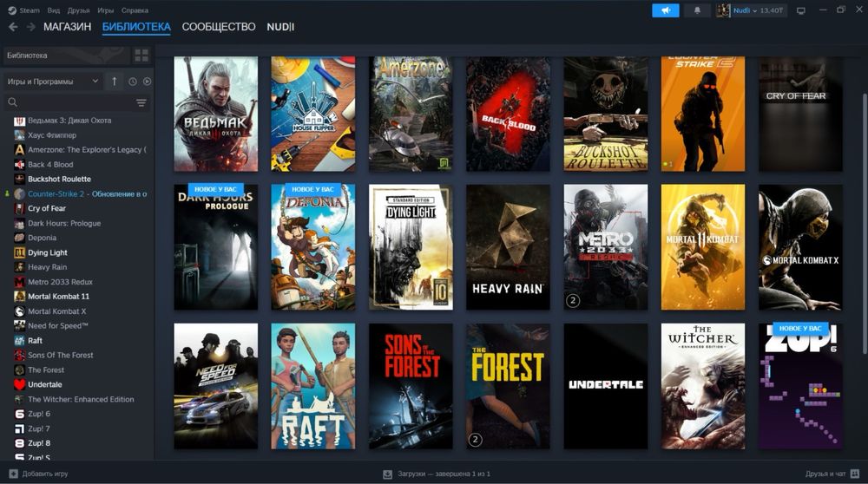Expand the Игры и Программы dropdown

(x=53, y=82)
